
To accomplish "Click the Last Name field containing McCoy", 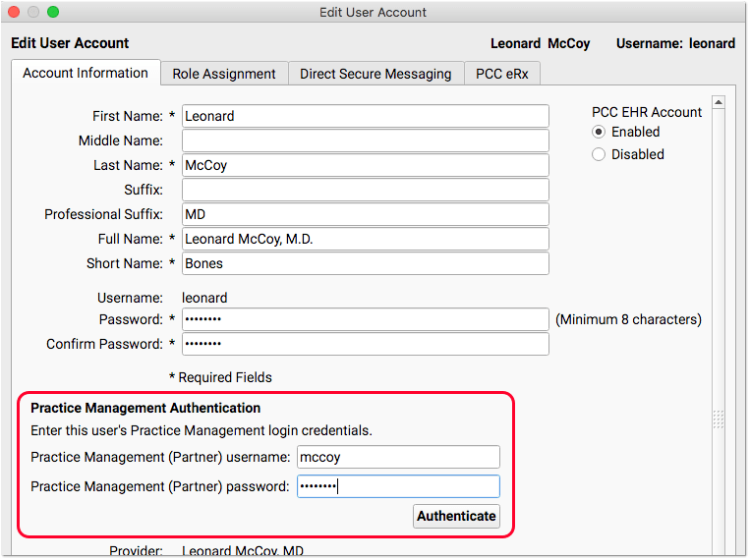I will point(365,165).
